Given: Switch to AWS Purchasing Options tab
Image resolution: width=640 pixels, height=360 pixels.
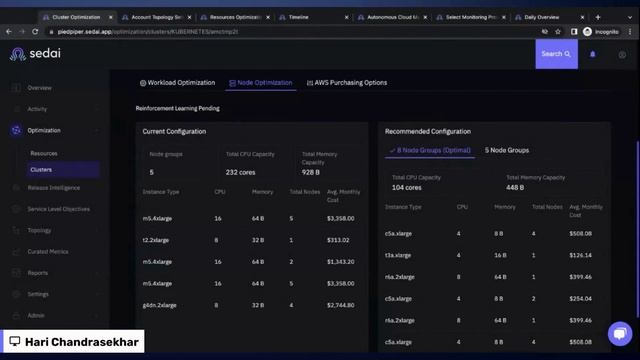Looking at the screenshot, I should [347, 83].
